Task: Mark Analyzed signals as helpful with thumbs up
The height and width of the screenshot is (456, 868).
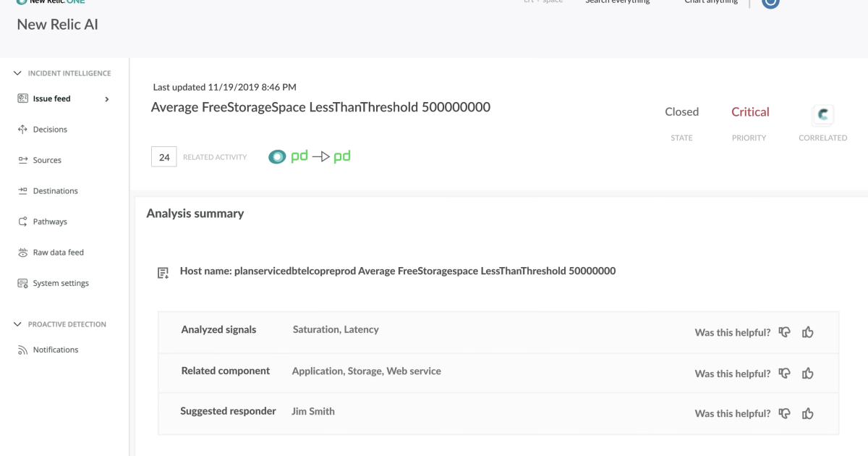Action: (x=808, y=332)
